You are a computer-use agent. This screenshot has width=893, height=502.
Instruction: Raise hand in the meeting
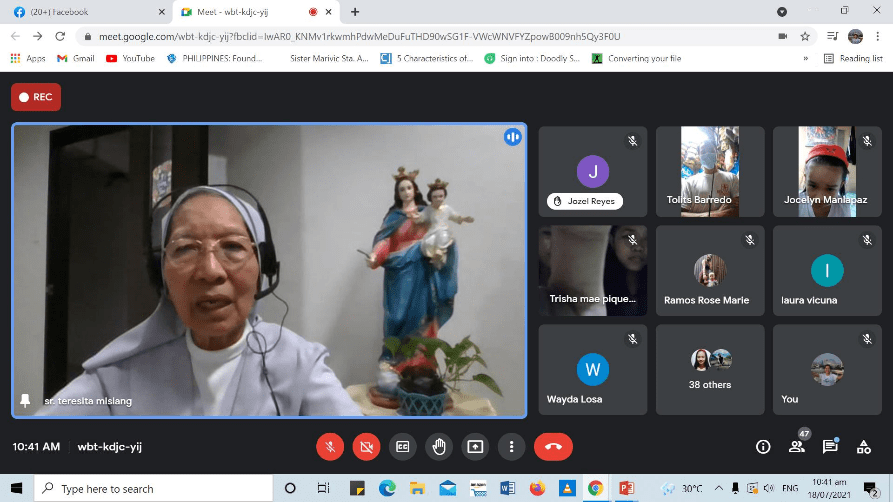click(438, 447)
